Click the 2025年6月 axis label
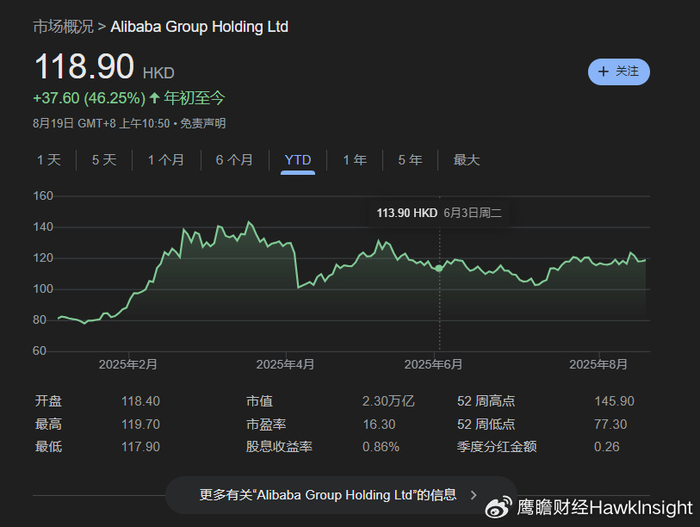 point(433,364)
